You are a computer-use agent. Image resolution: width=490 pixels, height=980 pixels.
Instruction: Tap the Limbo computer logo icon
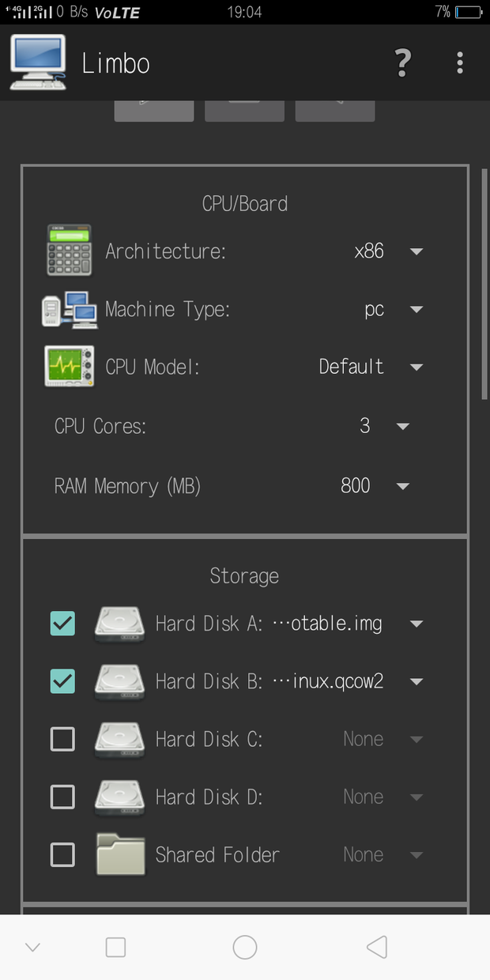coord(38,63)
